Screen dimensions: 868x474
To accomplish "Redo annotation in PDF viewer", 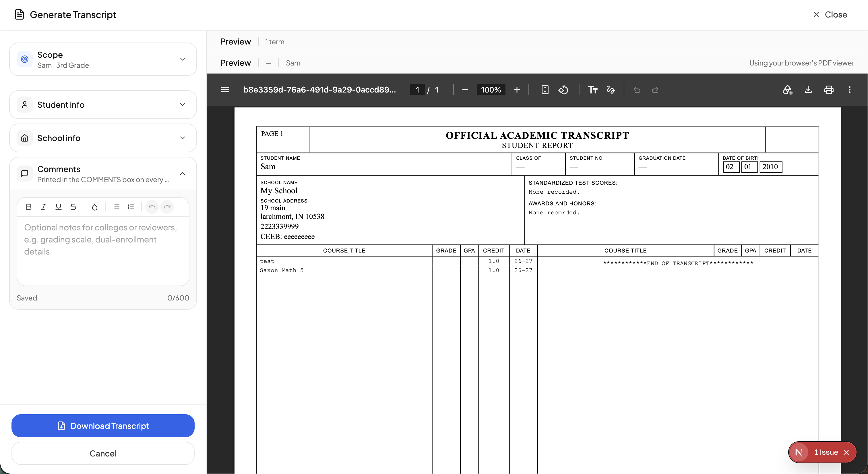I will [655, 90].
